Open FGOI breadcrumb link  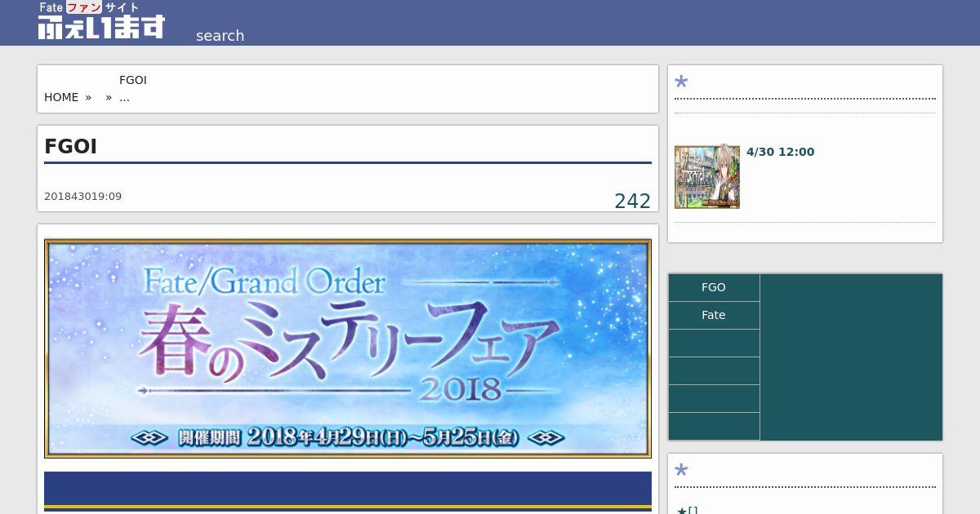pos(133,80)
